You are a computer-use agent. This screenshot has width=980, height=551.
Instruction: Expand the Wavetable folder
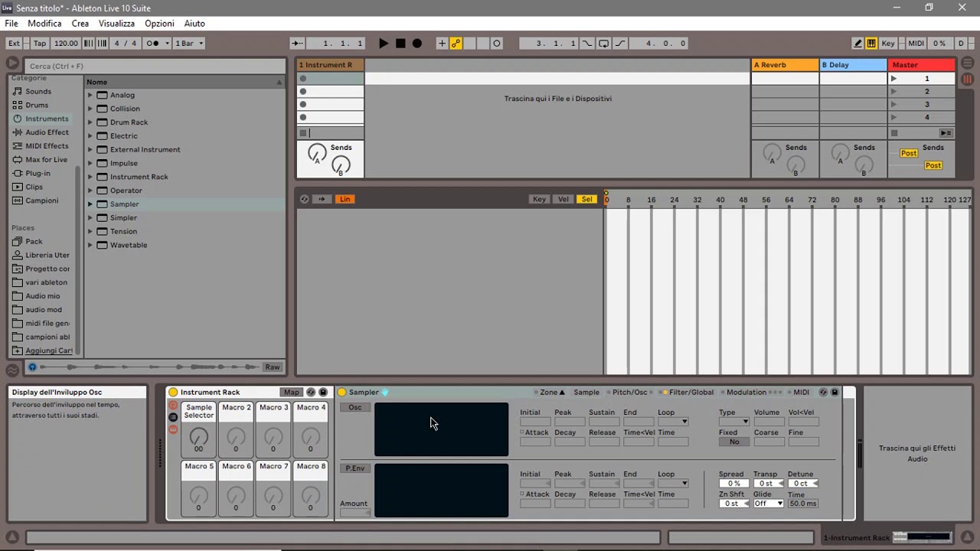pyautogui.click(x=90, y=245)
